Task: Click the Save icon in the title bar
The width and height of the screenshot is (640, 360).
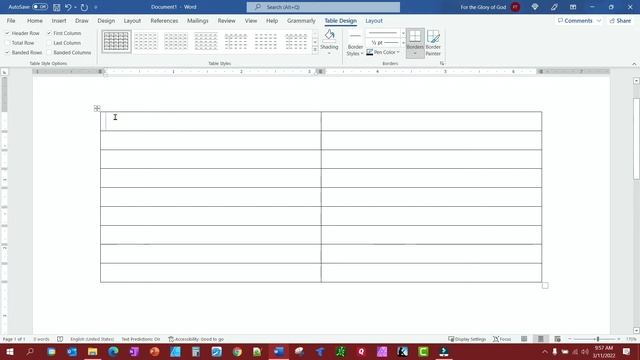Action: [x=56, y=7]
